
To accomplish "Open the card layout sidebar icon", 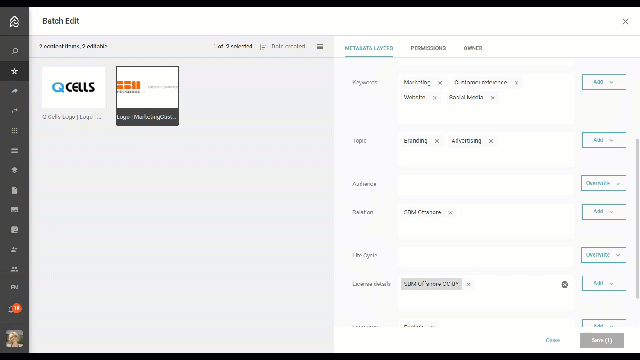I will tap(14, 210).
